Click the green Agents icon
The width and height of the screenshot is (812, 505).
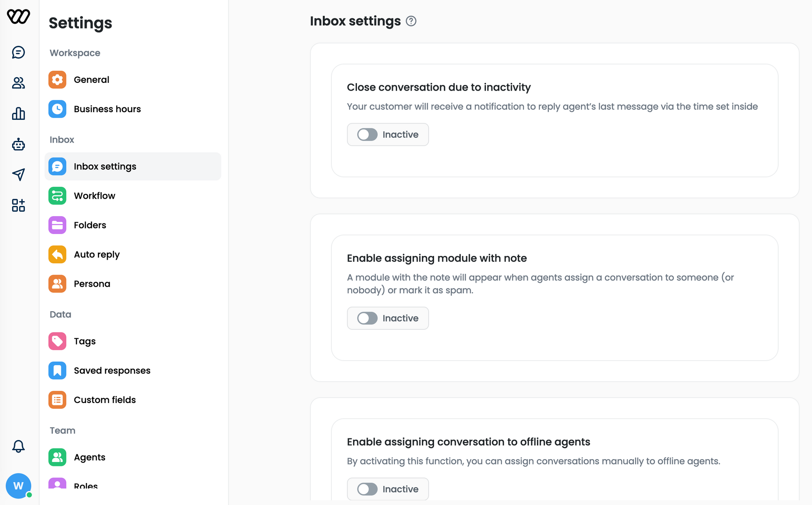[x=57, y=457]
